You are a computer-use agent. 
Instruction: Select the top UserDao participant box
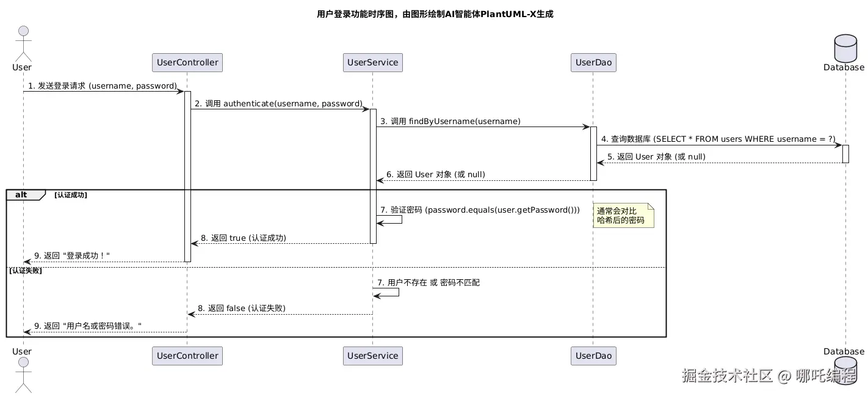593,62
